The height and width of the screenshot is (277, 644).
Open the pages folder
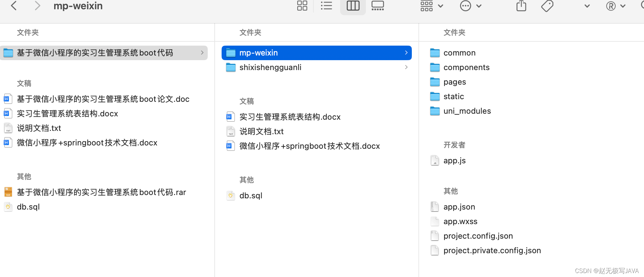454,82
